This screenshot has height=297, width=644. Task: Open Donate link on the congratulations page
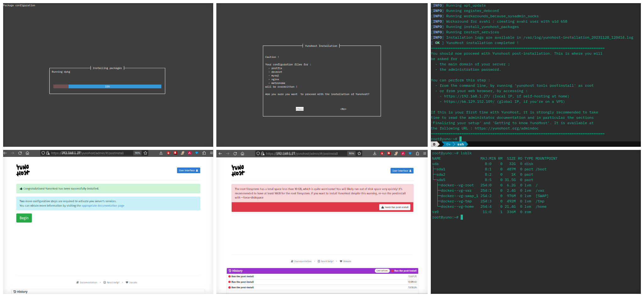pyautogui.click(x=131, y=282)
